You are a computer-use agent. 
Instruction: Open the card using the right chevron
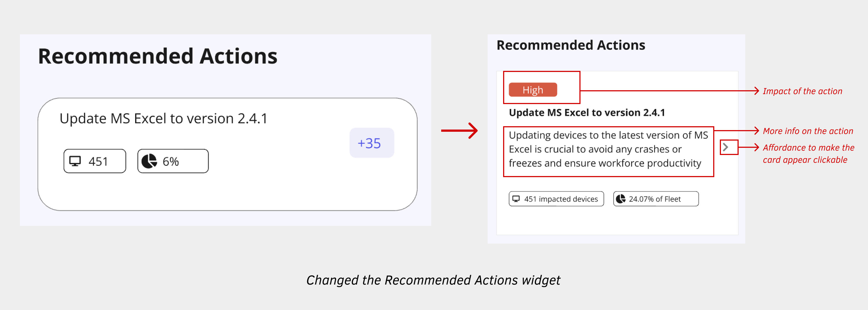[x=726, y=147]
